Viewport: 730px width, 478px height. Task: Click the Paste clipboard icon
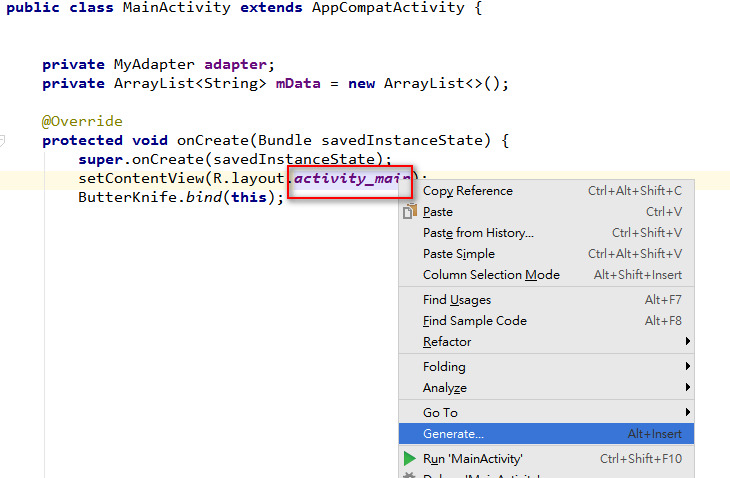coord(410,211)
